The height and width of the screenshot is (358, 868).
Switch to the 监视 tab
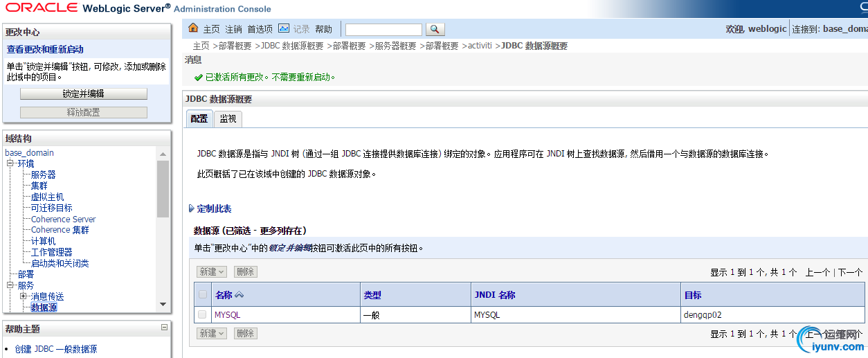click(x=228, y=118)
